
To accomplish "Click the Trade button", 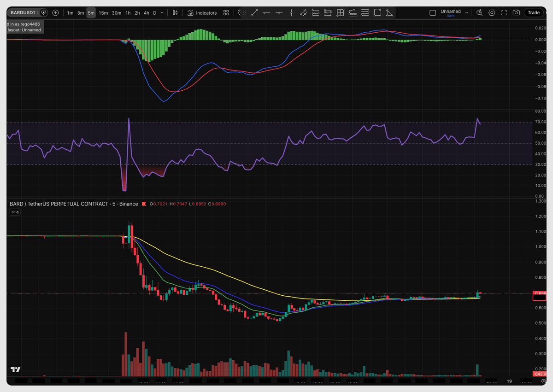I will [x=534, y=13].
